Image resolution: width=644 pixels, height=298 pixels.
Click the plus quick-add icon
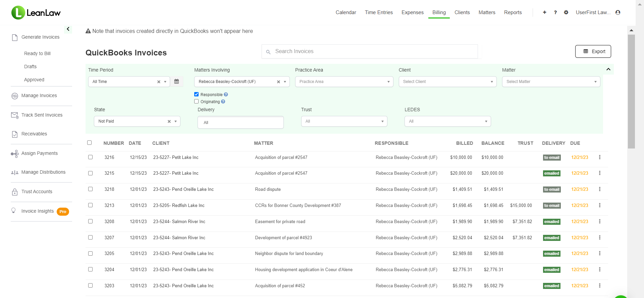pyautogui.click(x=544, y=12)
